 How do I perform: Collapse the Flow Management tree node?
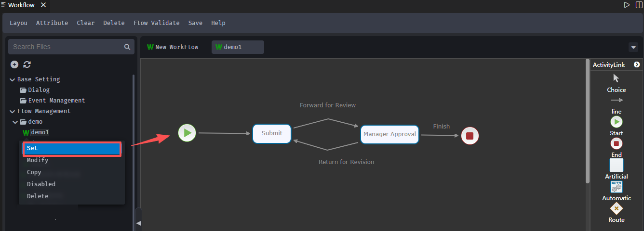click(12, 111)
